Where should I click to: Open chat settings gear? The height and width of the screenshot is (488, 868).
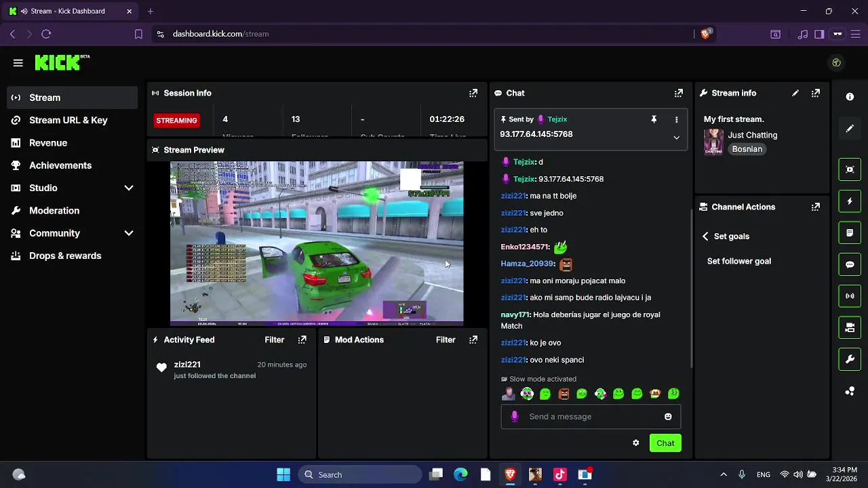[635, 443]
